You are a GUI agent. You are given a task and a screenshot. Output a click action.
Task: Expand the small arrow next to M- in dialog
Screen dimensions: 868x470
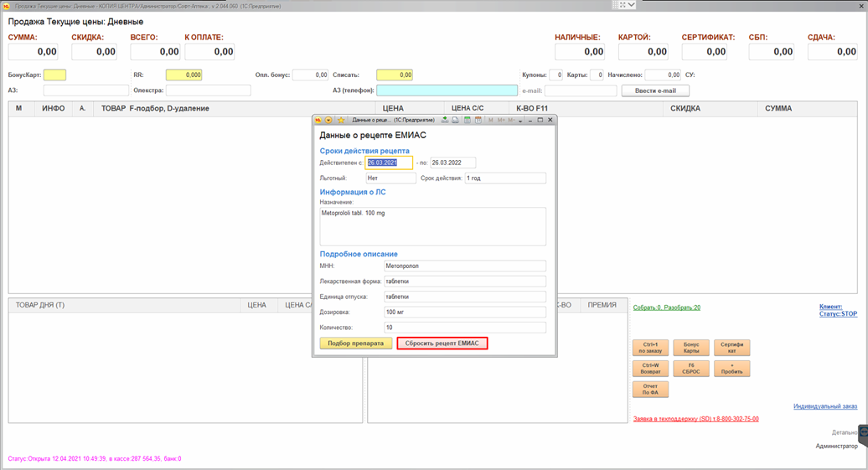(520, 121)
